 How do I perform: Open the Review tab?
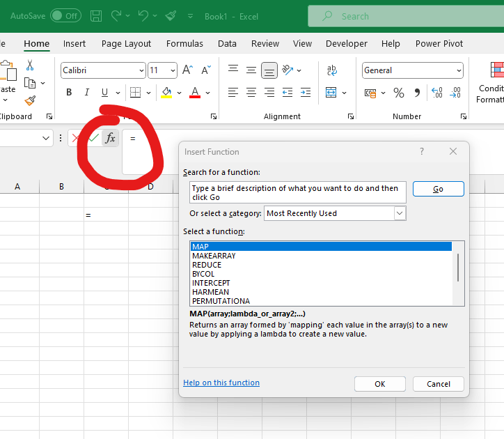click(x=265, y=43)
